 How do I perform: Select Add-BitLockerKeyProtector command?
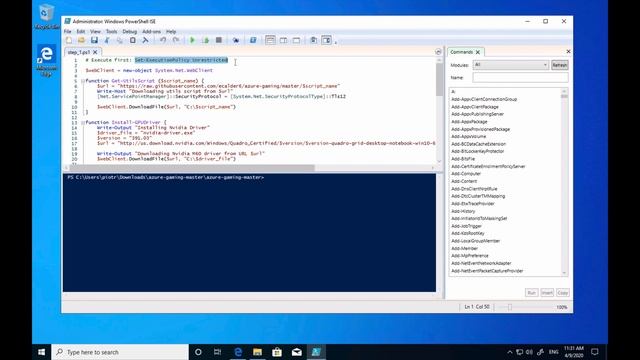coord(478,151)
